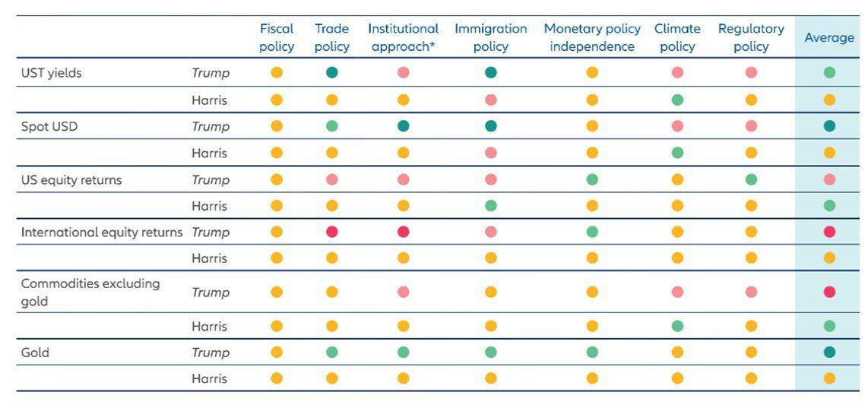Click Harris UST yields Climate policy dot
This screenshot has height=405, width=868.
[x=677, y=100]
